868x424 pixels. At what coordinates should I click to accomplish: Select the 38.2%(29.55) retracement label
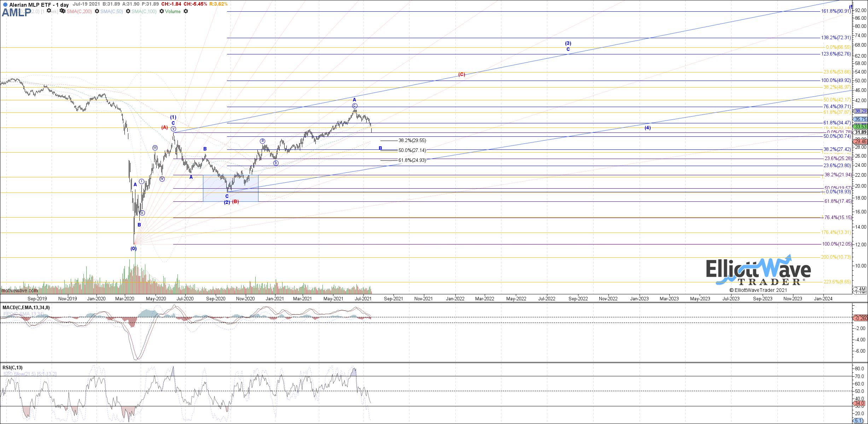pos(412,140)
